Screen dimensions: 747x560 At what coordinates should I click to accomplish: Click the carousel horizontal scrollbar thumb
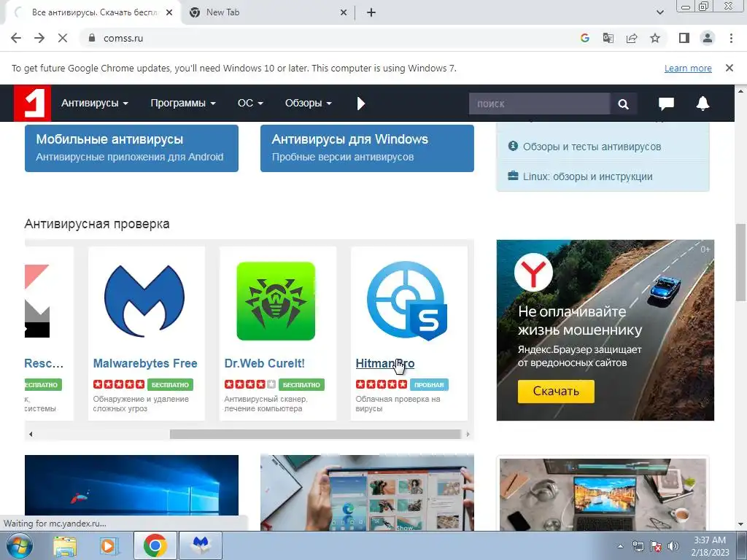[x=315, y=435]
